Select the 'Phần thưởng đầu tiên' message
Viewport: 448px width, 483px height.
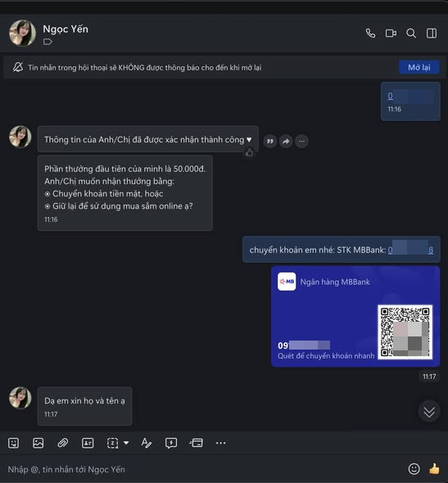(125, 193)
